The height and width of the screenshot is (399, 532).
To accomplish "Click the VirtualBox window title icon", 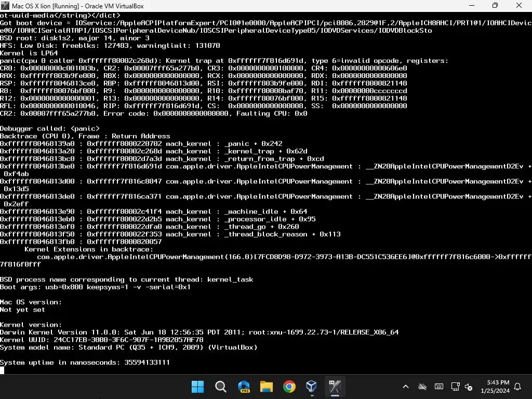I will (x=5, y=6).
